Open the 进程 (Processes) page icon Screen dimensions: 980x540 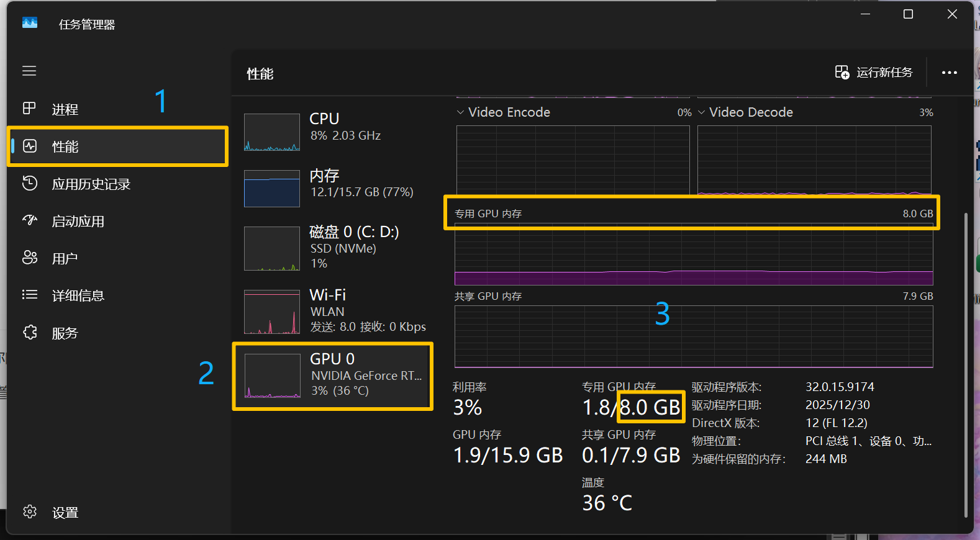tap(29, 109)
